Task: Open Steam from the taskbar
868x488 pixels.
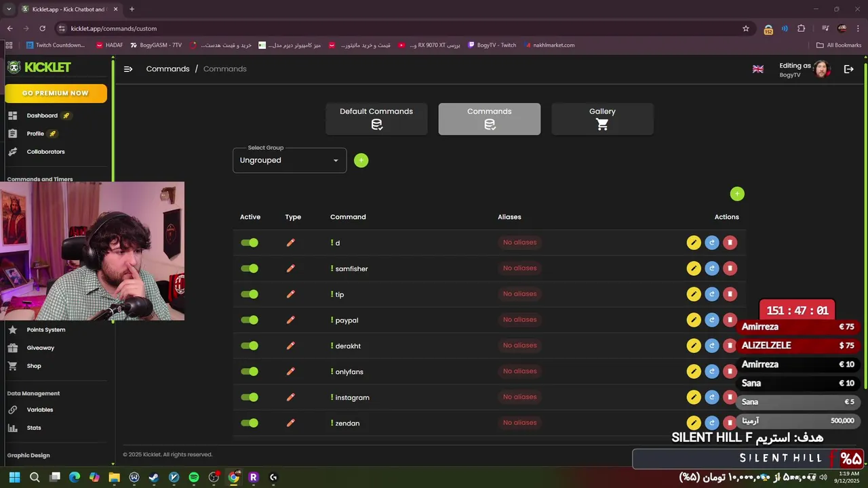Action: pos(154,477)
